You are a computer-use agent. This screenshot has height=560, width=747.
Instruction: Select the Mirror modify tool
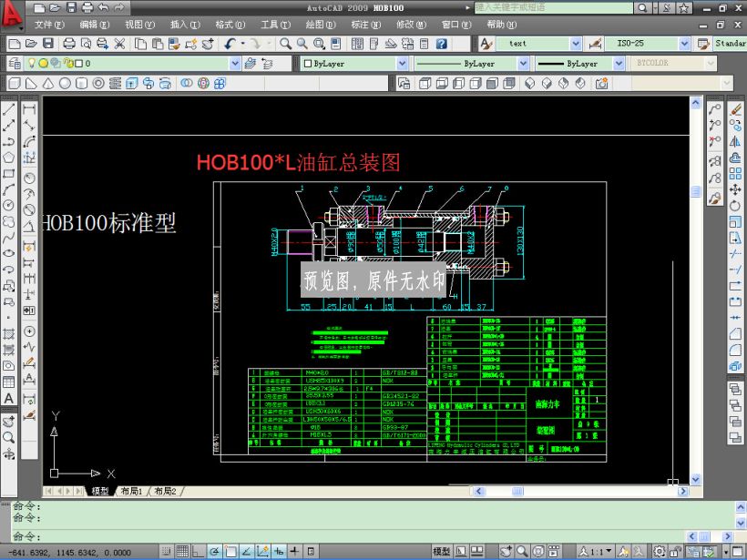click(x=735, y=141)
